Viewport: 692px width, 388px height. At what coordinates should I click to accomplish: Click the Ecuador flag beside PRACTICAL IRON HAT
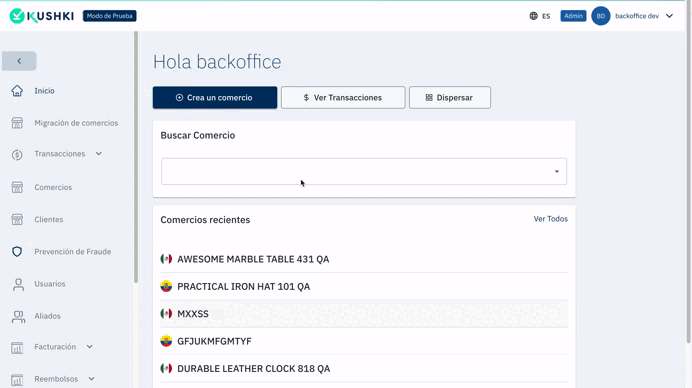166,286
